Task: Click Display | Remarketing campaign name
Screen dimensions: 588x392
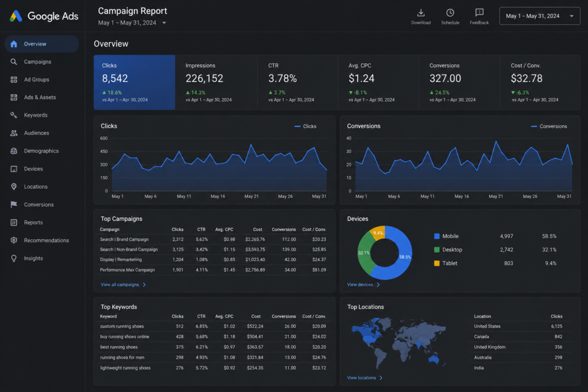Action: click(x=121, y=260)
